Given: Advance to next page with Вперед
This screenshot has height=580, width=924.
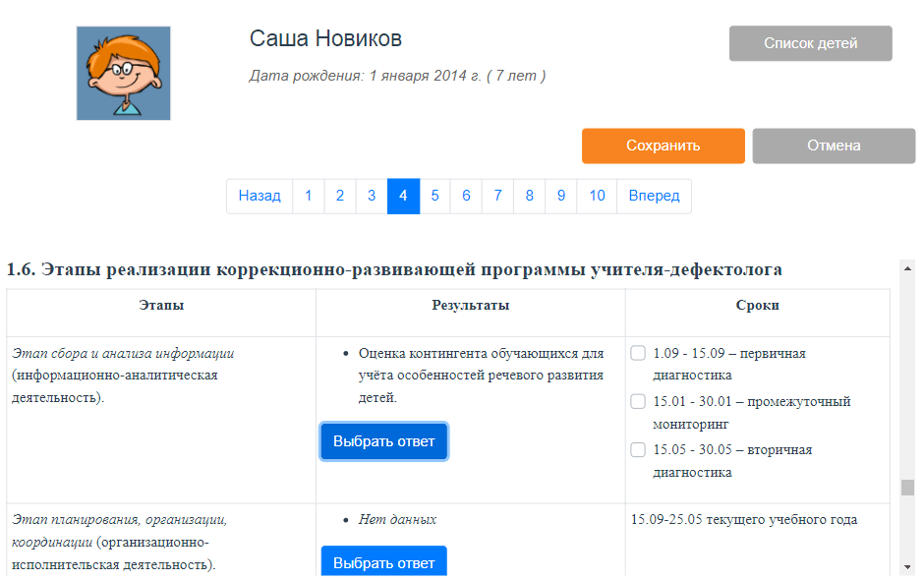Looking at the screenshot, I should (x=654, y=196).
